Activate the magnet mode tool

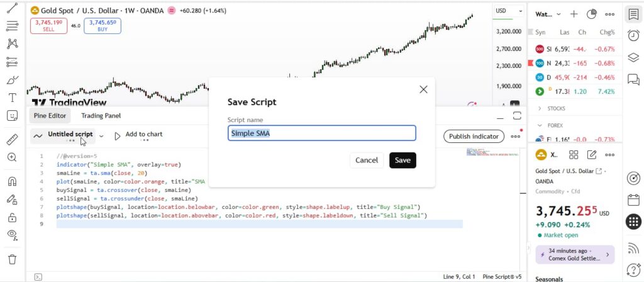click(12, 181)
